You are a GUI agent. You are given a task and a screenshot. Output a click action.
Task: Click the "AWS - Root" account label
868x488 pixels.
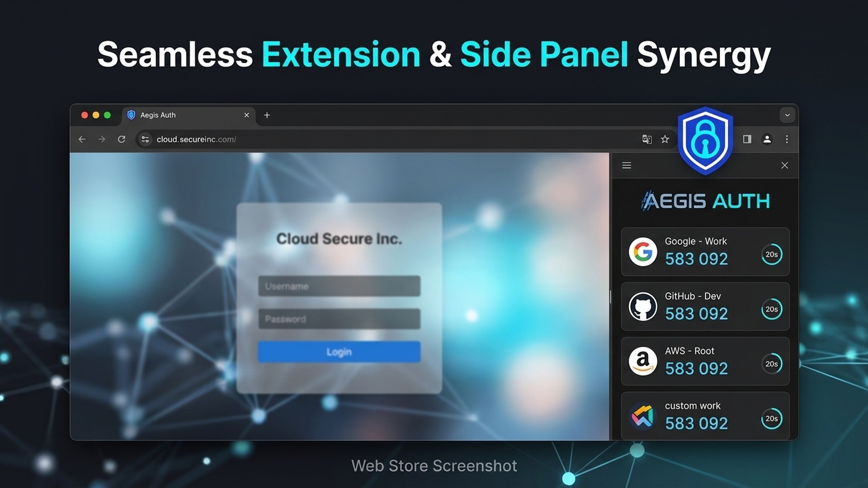[x=689, y=351]
